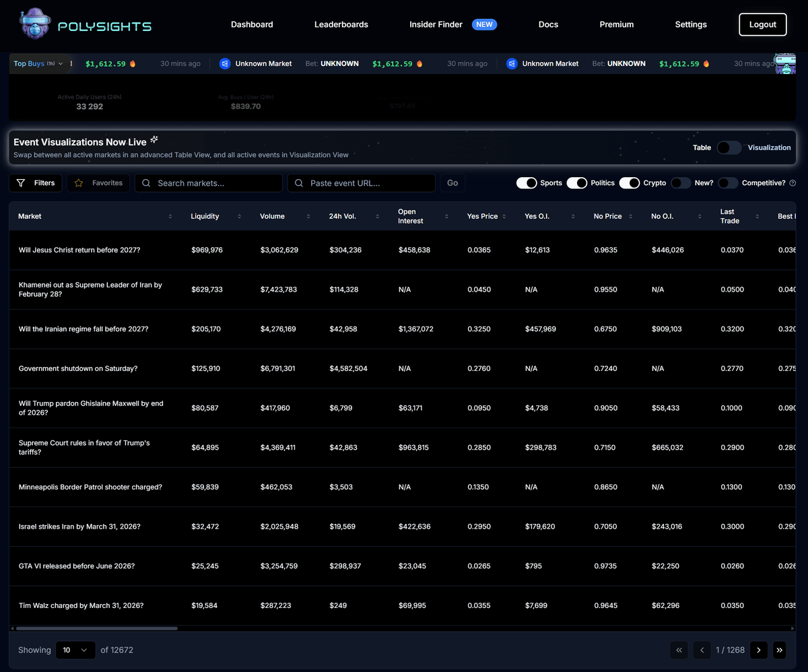Turn off the Sports filter toggle
808x672 pixels.
point(527,183)
